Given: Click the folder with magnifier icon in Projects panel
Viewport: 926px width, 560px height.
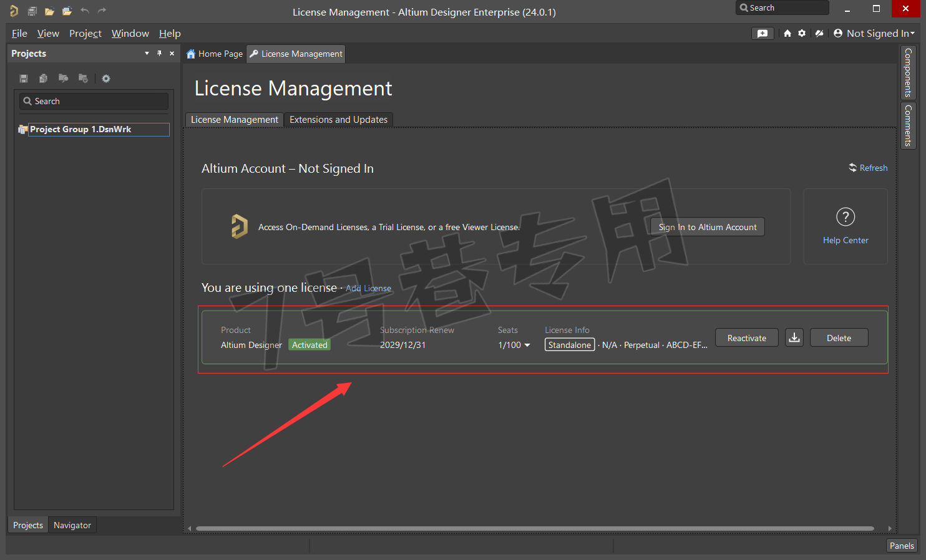Looking at the screenshot, I should [x=63, y=78].
